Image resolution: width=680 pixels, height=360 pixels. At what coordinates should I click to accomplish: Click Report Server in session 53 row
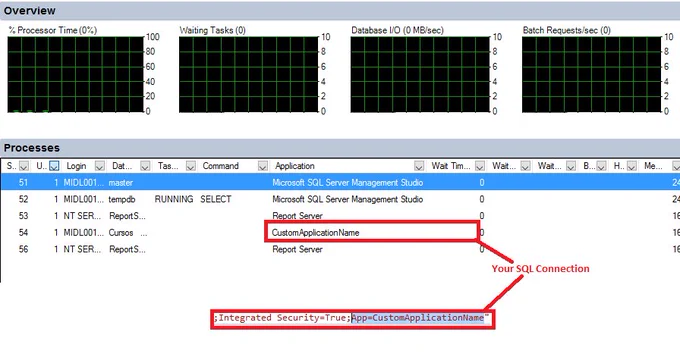[x=298, y=216]
